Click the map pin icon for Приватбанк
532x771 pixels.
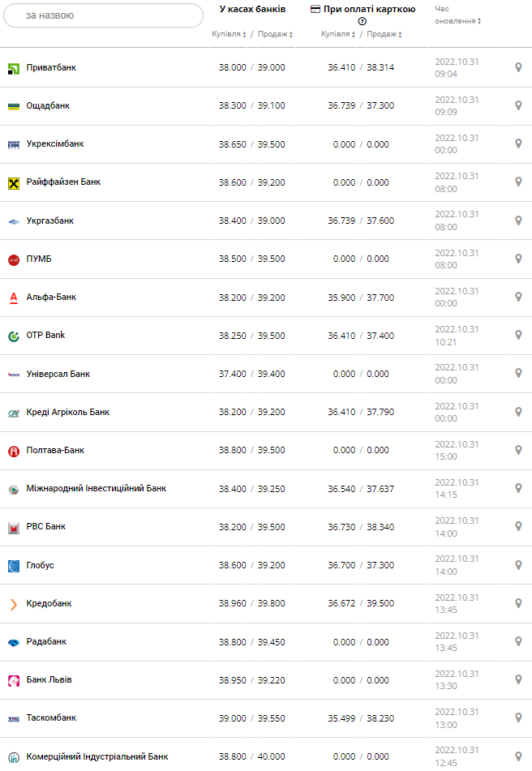[x=518, y=67]
